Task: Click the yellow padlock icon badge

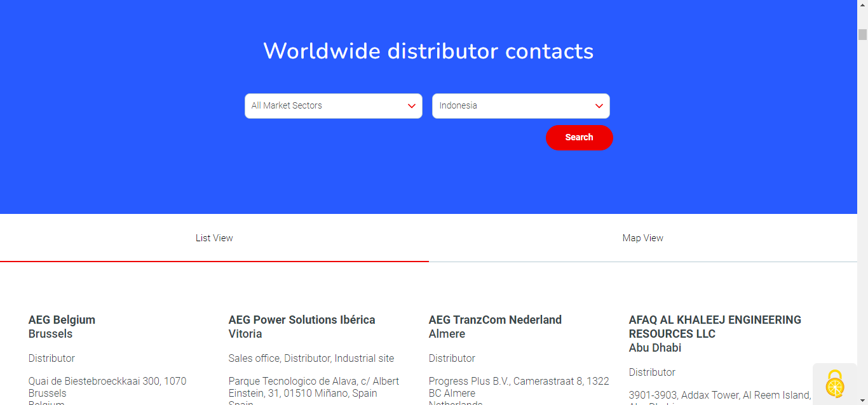Action: click(x=835, y=384)
